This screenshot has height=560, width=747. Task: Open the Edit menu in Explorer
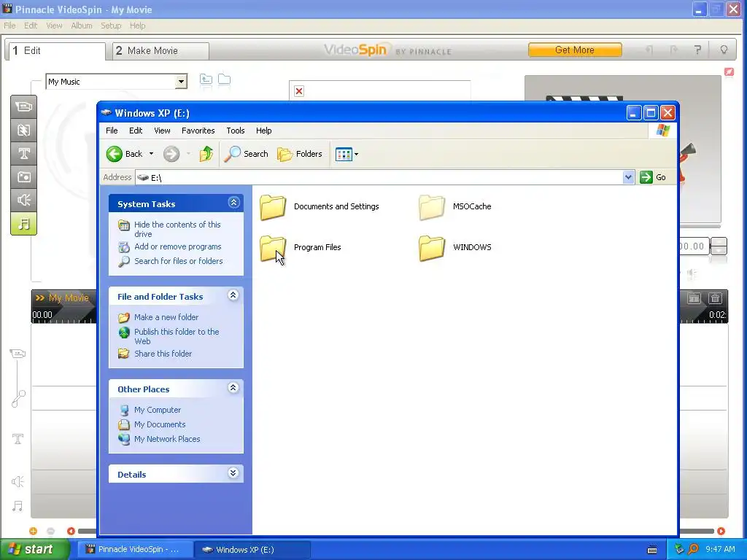coord(136,131)
